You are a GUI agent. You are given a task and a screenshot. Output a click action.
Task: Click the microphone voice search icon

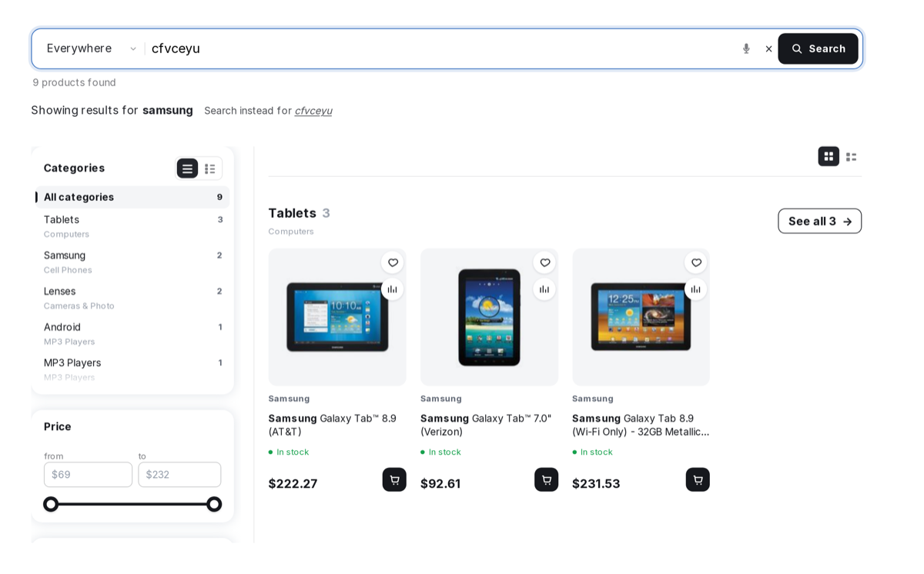tap(745, 48)
